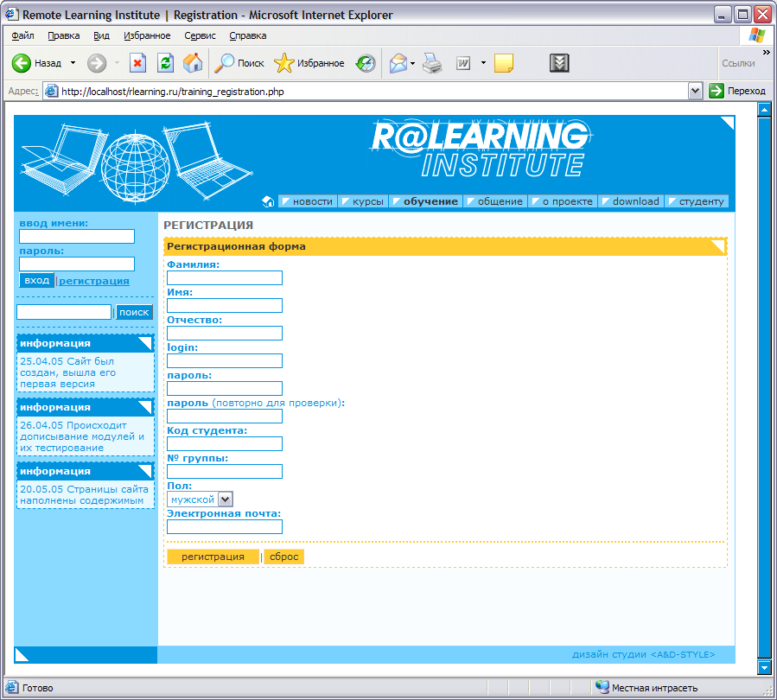The image size is (777, 700).
Task: Click the scrollbar down arrow
Action: (764, 667)
